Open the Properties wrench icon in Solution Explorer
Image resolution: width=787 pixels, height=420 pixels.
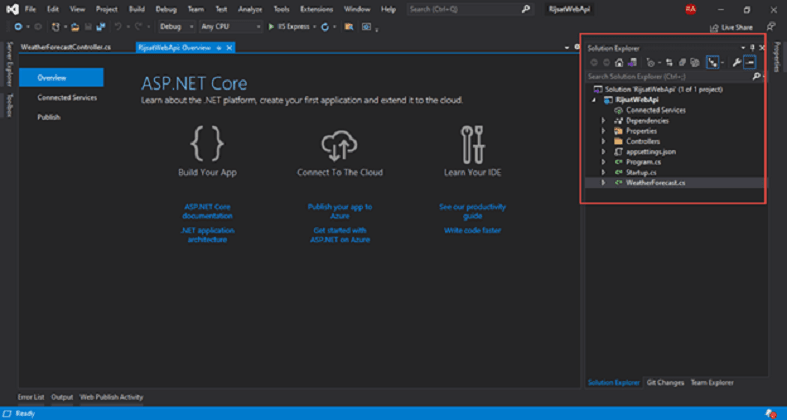coord(736,62)
